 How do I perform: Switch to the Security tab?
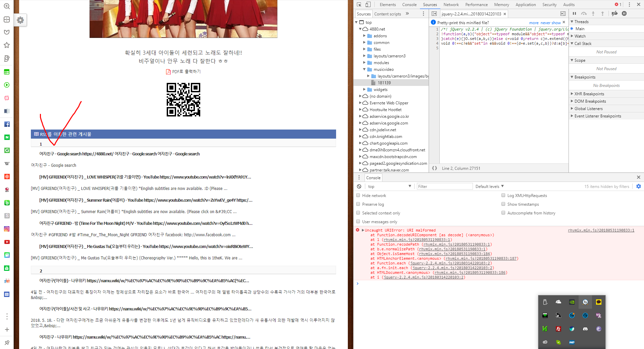(x=549, y=4)
